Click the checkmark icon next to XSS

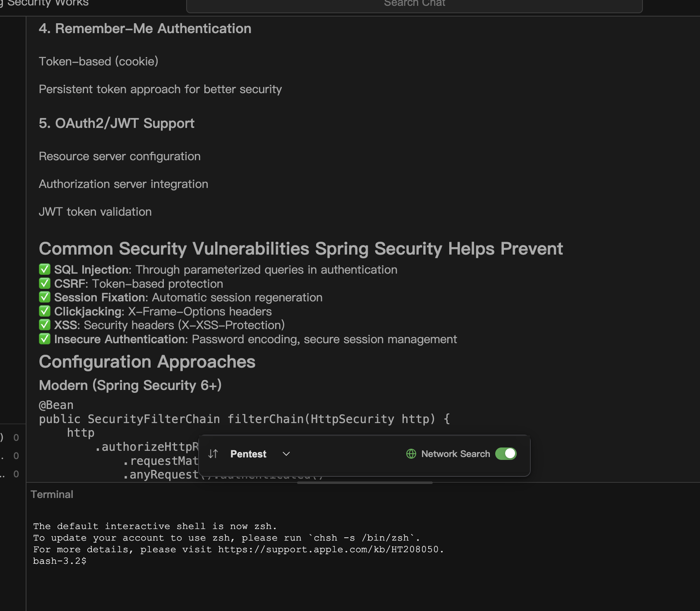click(45, 325)
